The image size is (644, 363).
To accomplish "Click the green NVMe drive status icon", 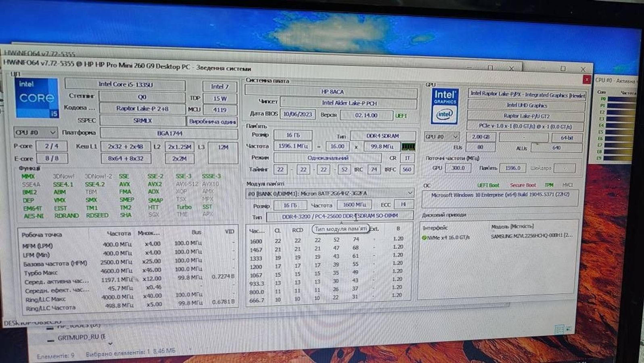I will point(424,238).
